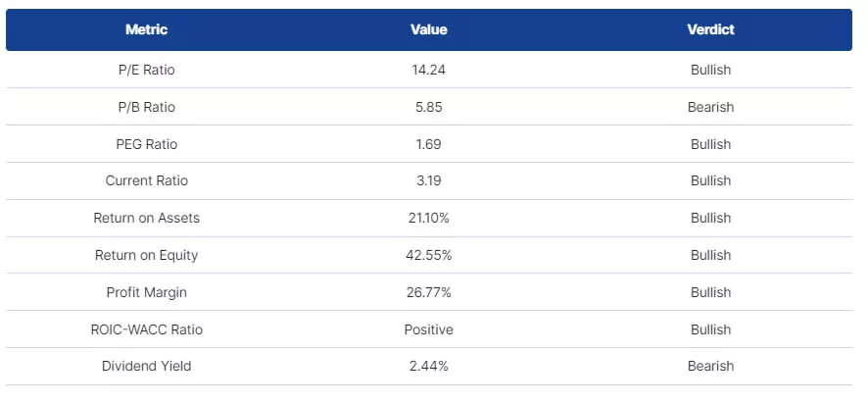Image resolution: width=868 pixels, height=404 pixels.
Task: Click the 21.10% Return on Assets value
Action: coord(428,218)
